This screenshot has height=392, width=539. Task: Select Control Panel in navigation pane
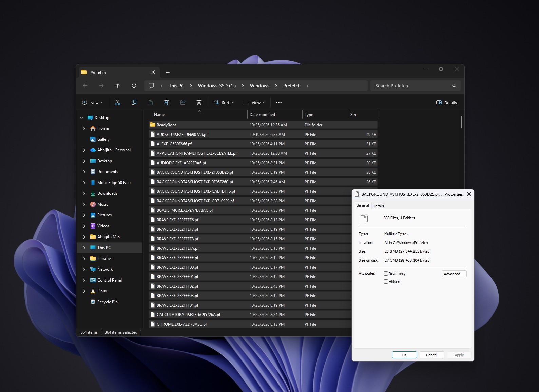click(109, 280)
